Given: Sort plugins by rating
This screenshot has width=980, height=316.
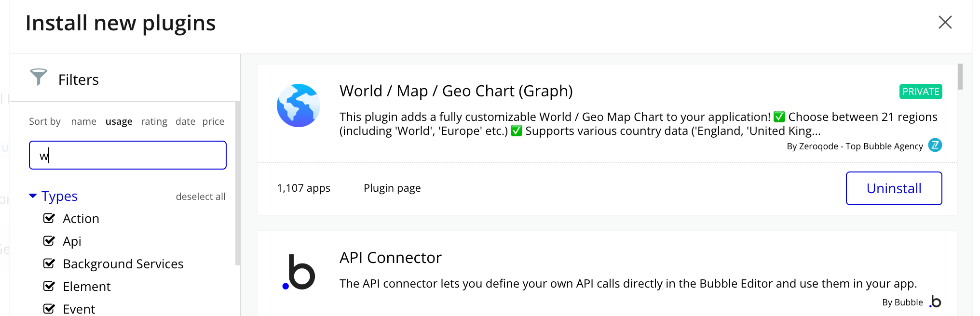Looking at the screenshot, I should coord(154,121).
